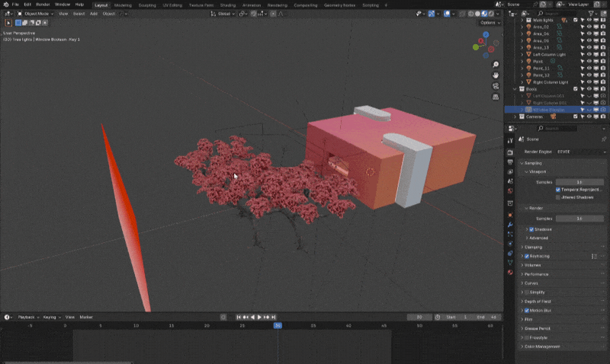Screen dimensions: 610x364
Task: Click the play animation button
Action: click(x=260, y=317)
